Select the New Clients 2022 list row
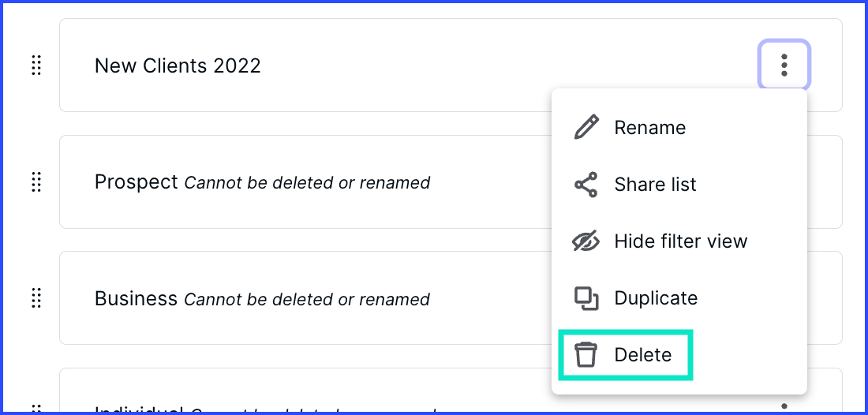Screen dimensions: 868x415 (x=451, y=65)
